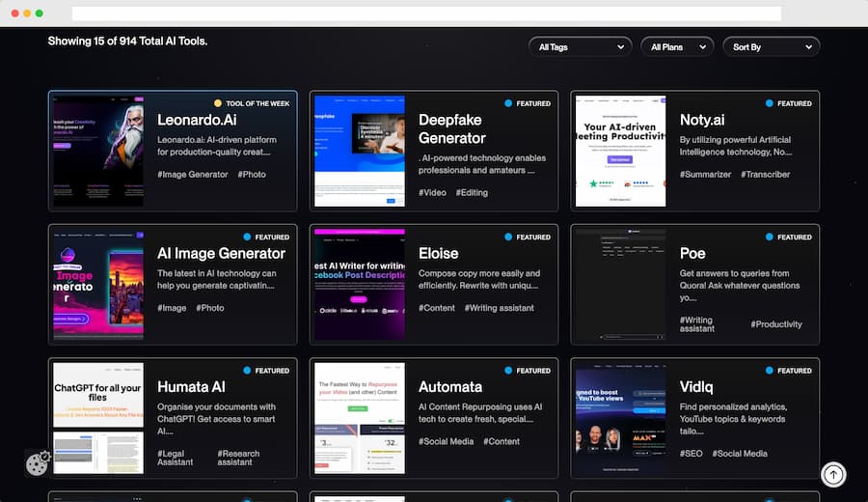Click the Humata AI description text
The height and width of the screenshot is (502, 868).
(216, 419)
